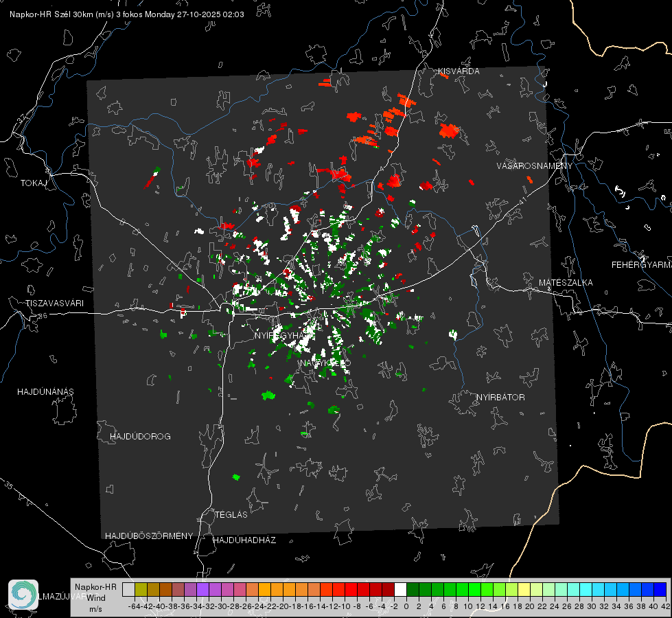Viewport: 672px width, 618px height.
Task: Pick the deep blue swatch between 40 and 42
Action: (x=660, y=589)
